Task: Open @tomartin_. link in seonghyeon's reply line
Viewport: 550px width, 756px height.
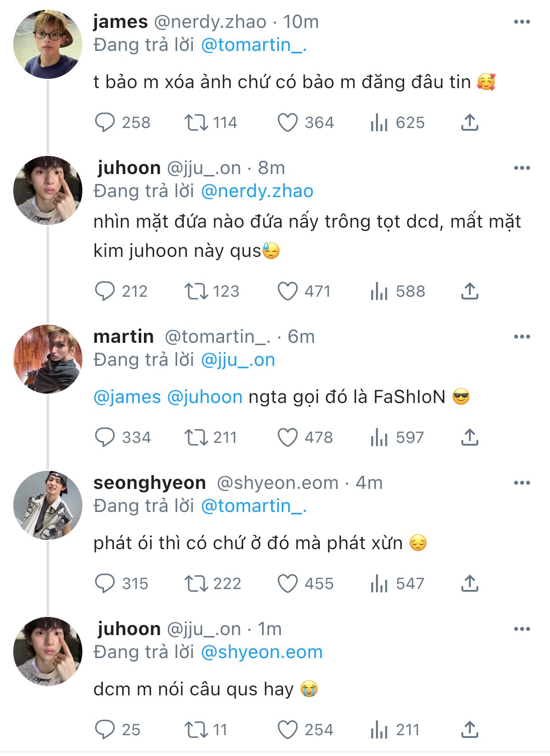Action: pyautogui.click(x=254, y=506)
